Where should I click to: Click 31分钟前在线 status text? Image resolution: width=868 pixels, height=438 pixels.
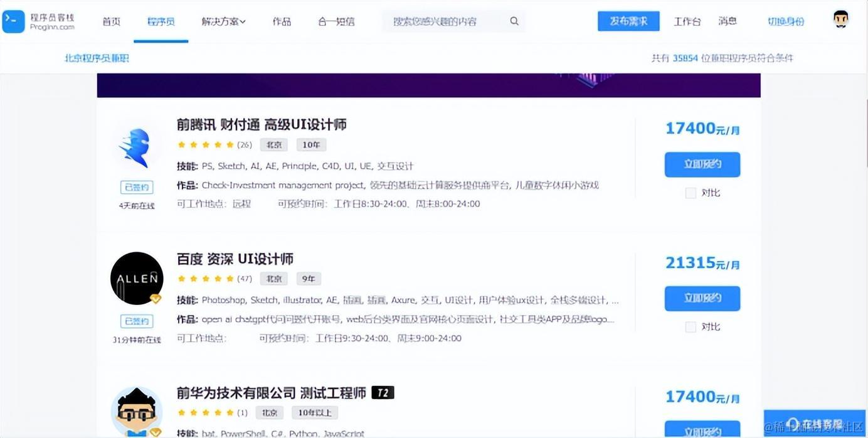[x=137, y=340]
